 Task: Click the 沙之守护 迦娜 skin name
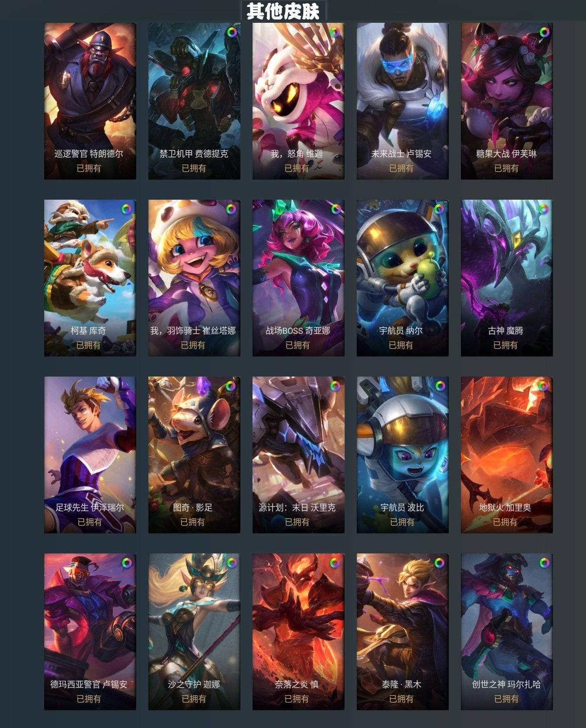coord(194,684)
